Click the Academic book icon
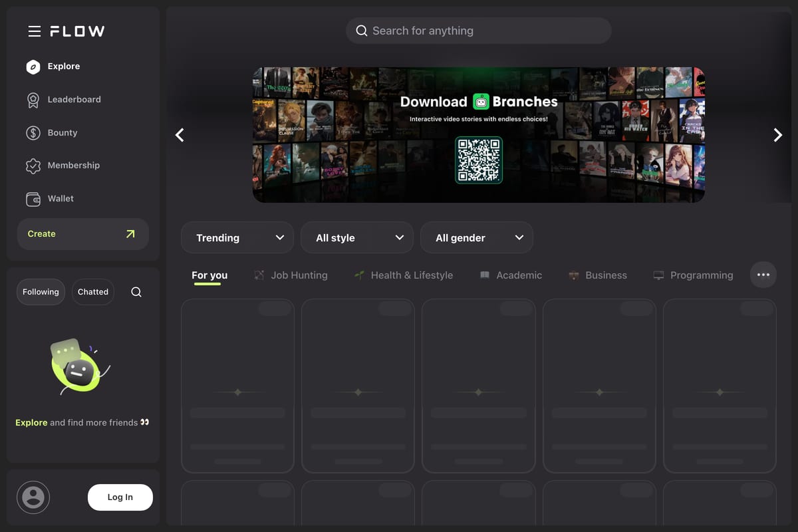Image resolution: width=798 pixels, height=532 pixels. click(485, 275)
